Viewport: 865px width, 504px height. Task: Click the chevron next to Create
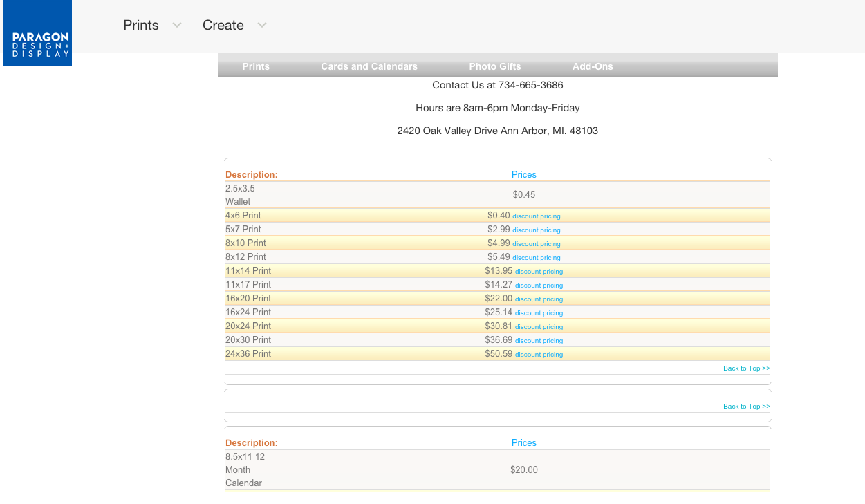click(262, 26)
